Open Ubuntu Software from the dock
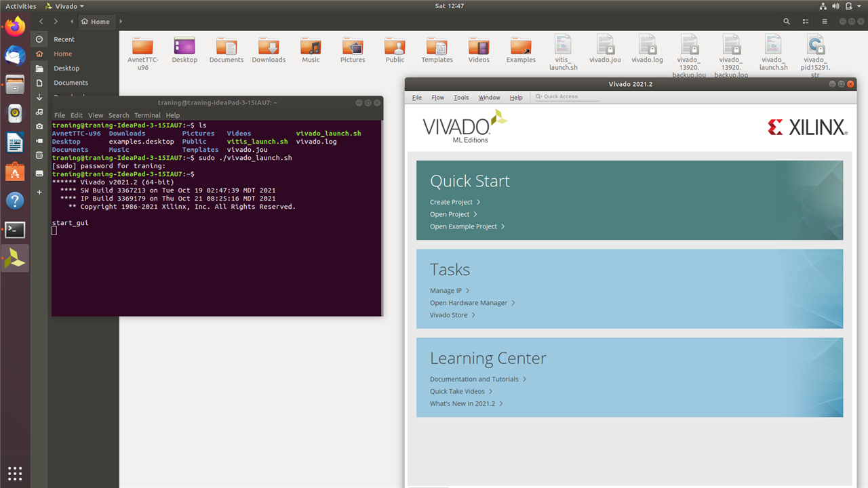Screen dimensions: 868x488 coord(15,171)
